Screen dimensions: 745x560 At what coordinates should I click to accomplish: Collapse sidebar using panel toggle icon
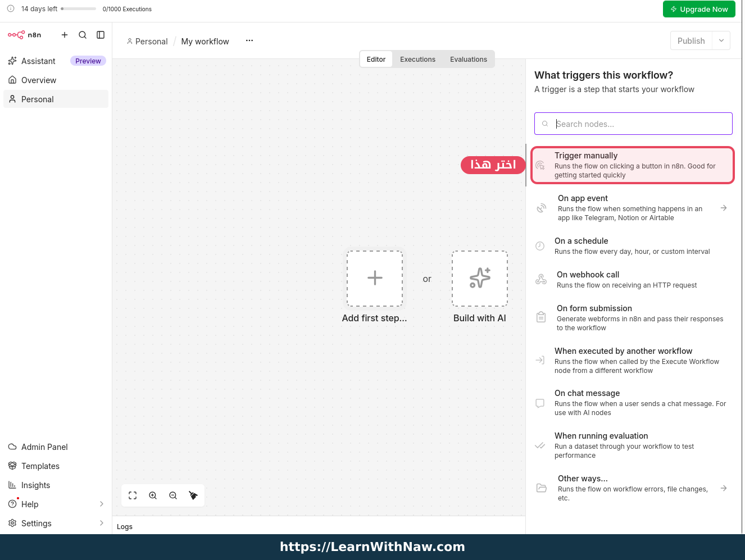pos(101,35)
